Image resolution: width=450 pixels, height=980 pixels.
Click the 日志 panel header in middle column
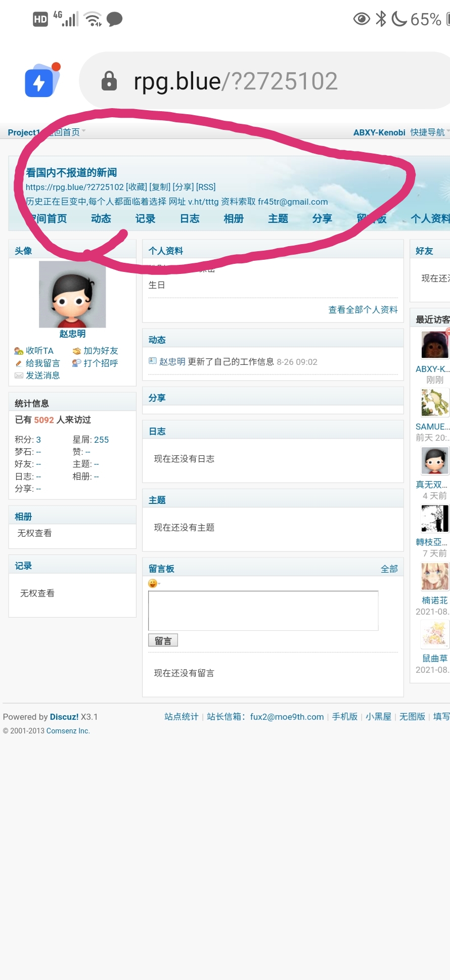(157, 432)
